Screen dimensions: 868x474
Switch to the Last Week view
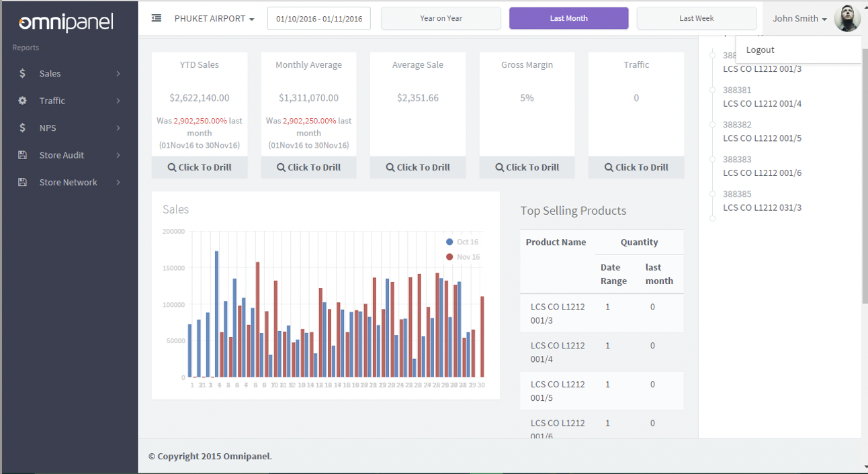[x=696, y=18]
